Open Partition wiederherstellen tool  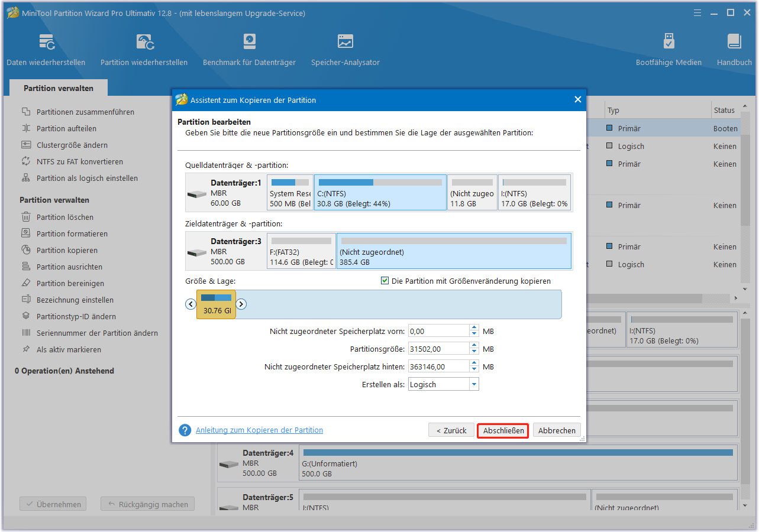point(144,50)
